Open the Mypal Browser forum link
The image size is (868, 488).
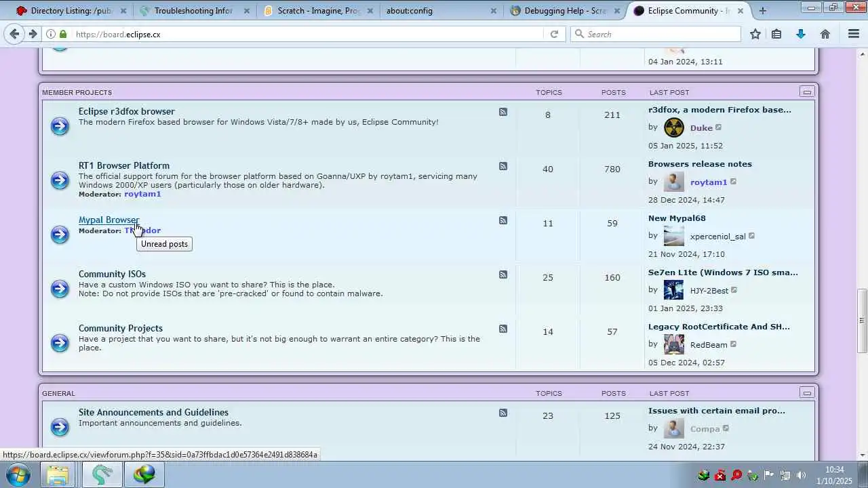click(x=108, y=220)
